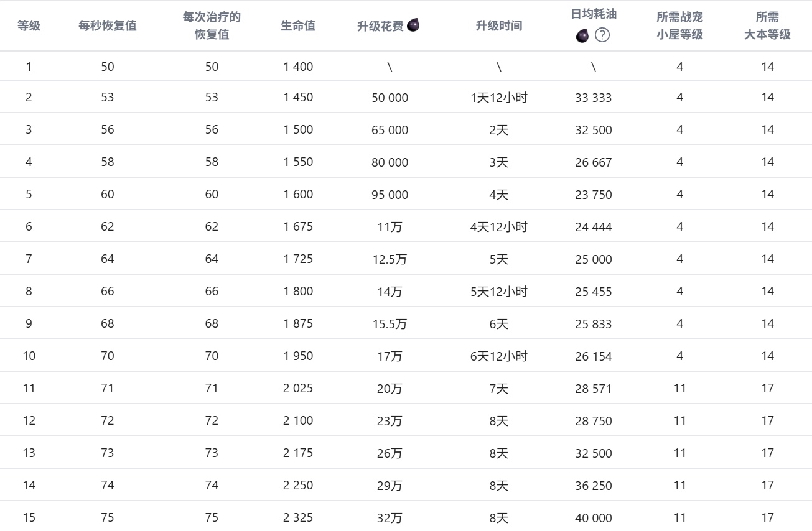Click the 等级 column header
Screen dimensions: 812x531
[x=29, y=27]
